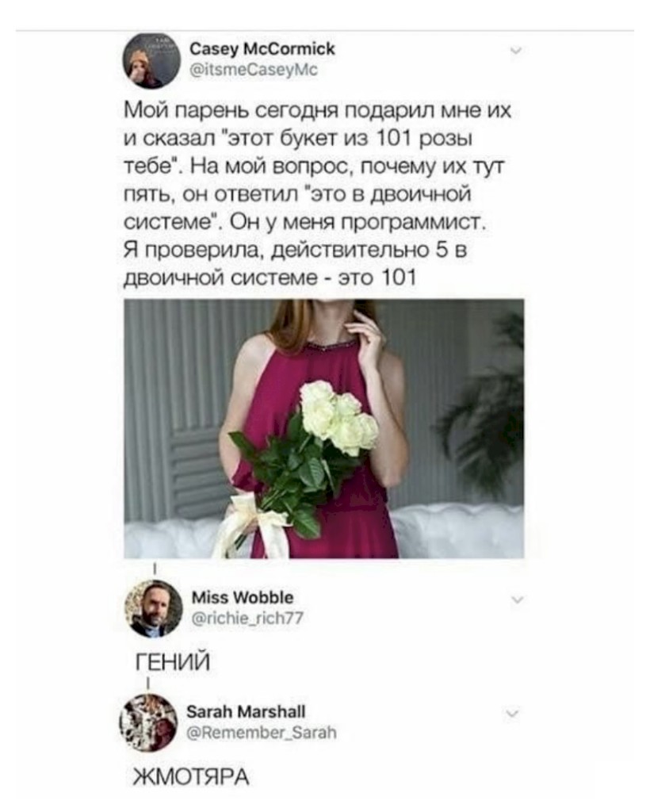Expand options chevron on Miss Wobble's reply
The height and width of the screenshot is (812, 650).
pos(518,599)
